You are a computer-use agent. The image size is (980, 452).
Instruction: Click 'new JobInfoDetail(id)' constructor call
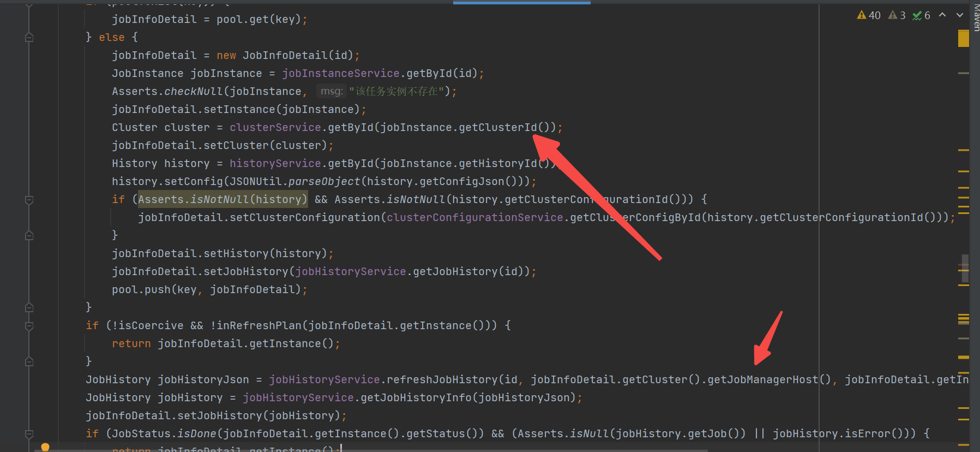coord(285,55)
